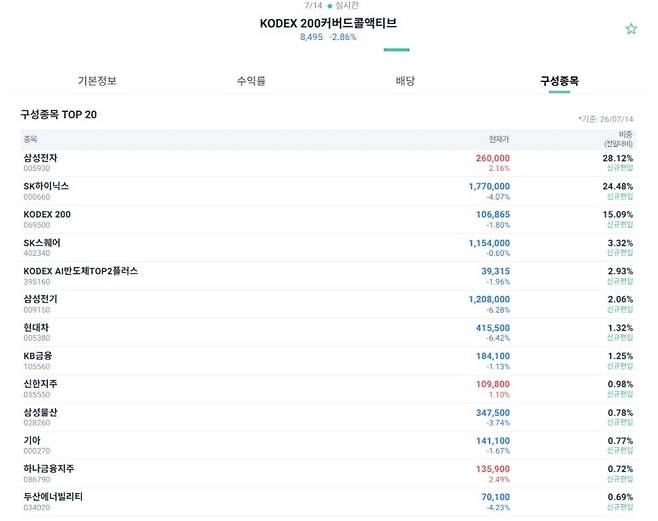Switch to the 수익률 tab
This screenshot has height=521, width=658.
[251, 81]
